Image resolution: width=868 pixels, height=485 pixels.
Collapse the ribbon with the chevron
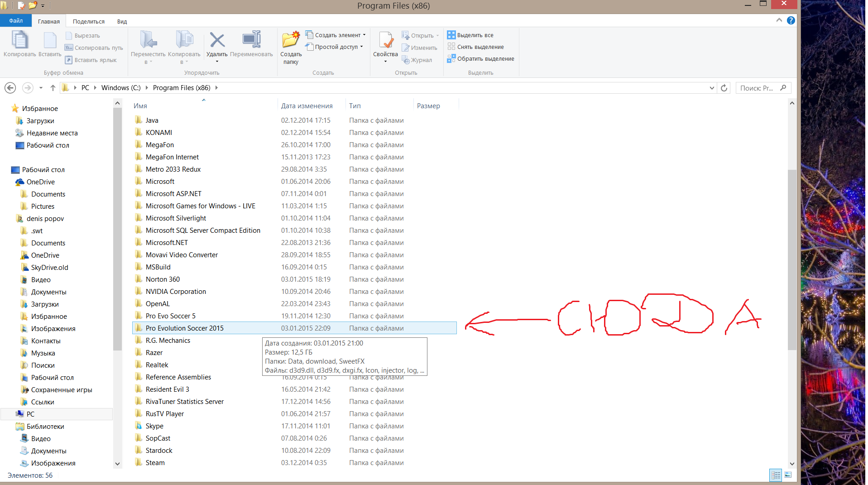tap(779, 20)
